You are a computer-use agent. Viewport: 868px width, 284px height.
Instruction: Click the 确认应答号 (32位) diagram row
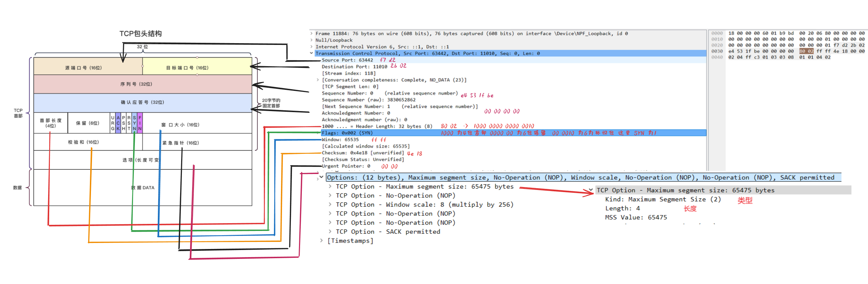[x=143, y=103]
